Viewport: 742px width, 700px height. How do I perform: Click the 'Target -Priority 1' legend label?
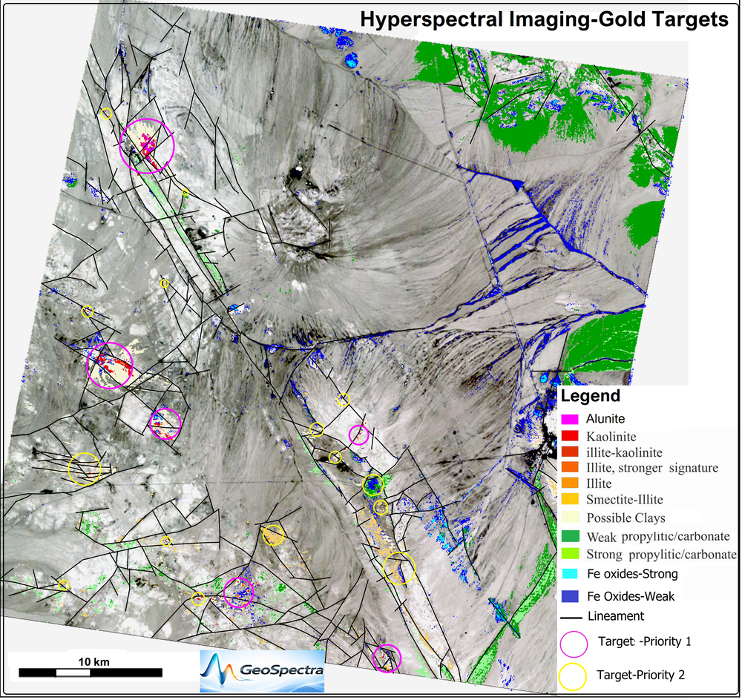click(x=645, y=641)
